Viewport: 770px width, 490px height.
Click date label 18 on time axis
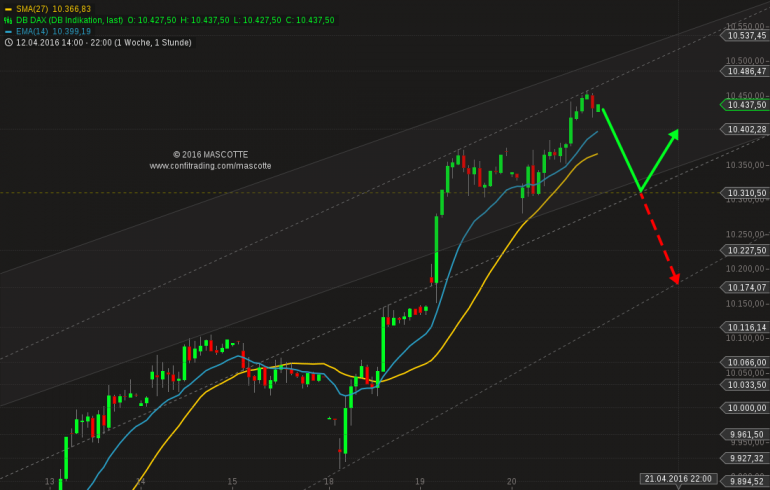click(329, 482)
